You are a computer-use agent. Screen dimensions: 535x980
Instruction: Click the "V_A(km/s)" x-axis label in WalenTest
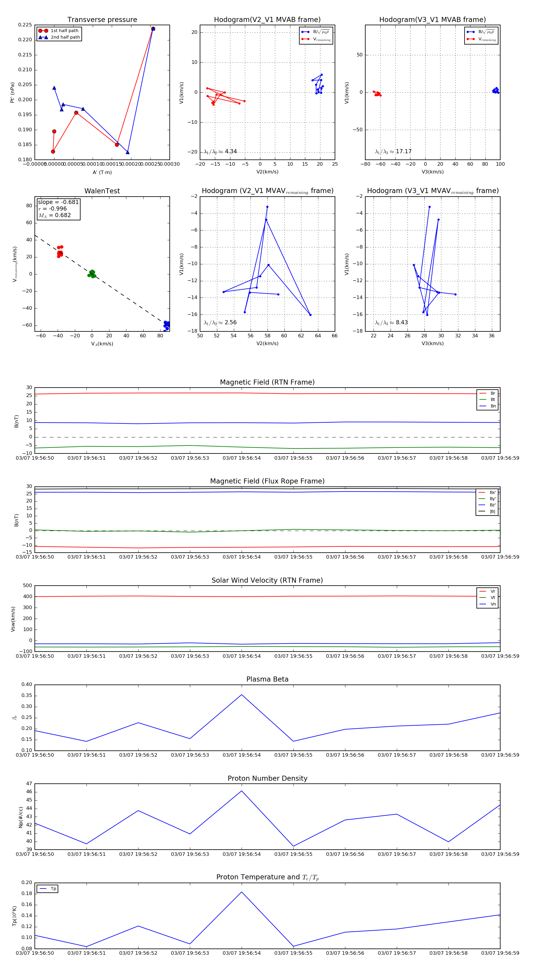102,344
